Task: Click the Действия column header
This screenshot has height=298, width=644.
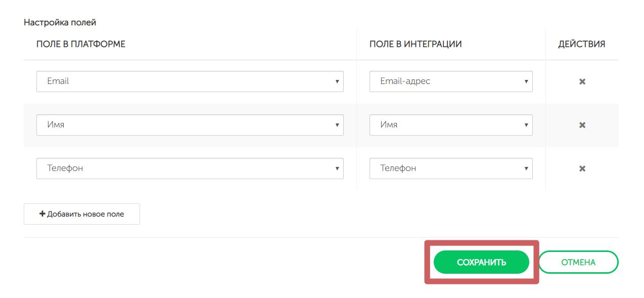Action: point(581,44)
